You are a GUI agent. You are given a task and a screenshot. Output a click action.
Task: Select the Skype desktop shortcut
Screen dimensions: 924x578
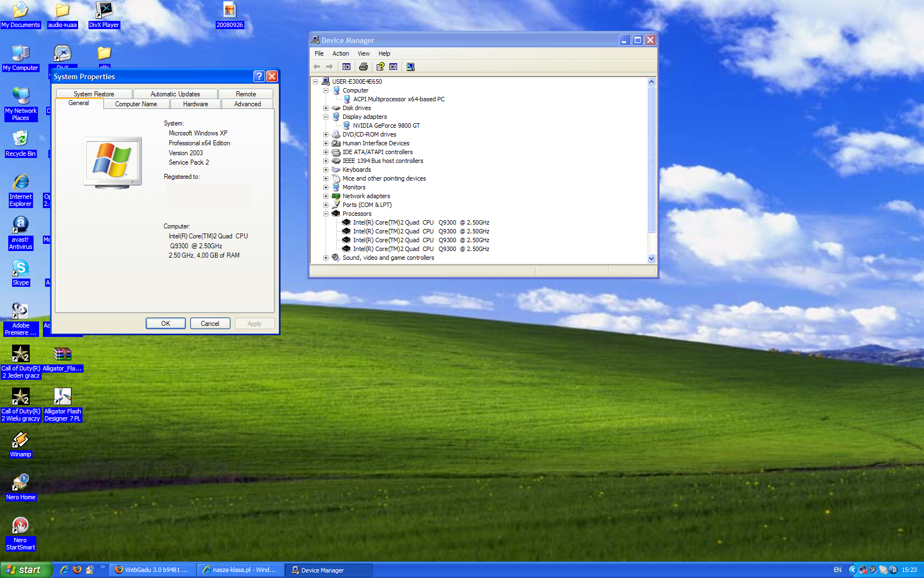tap(20, 269)
